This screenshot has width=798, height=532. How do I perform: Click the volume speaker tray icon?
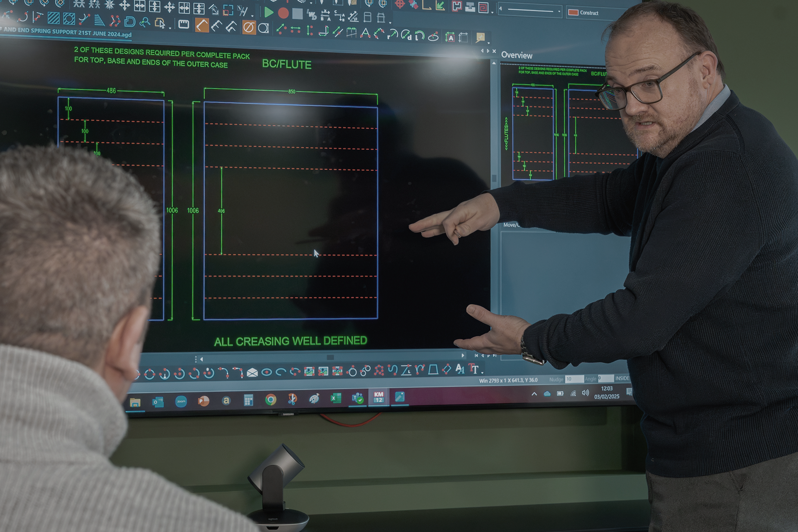tap(585, 393)
